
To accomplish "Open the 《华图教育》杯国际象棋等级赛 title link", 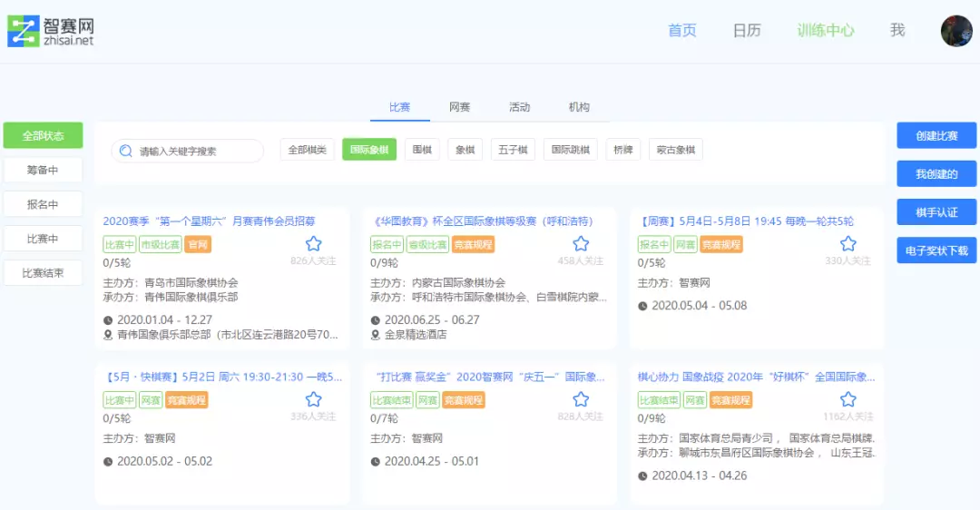I will coord(482,221).
